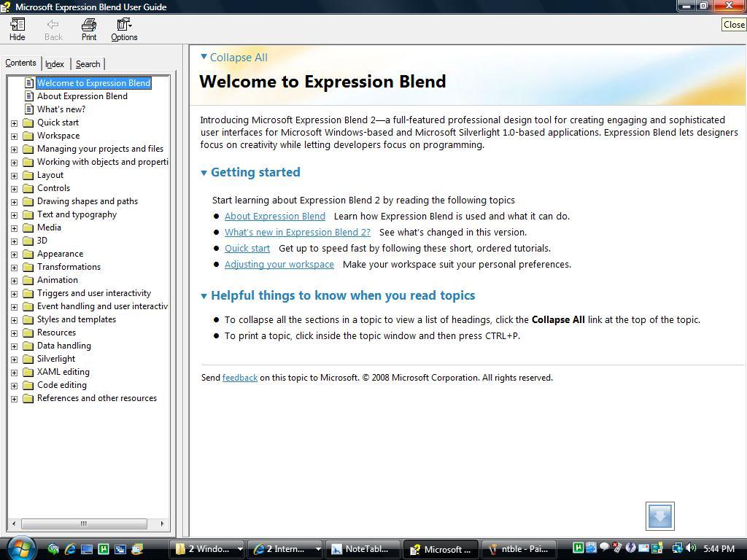Click the folder icon next to Resources
Viewport: 747px width, 560px height.
point(28,332)
